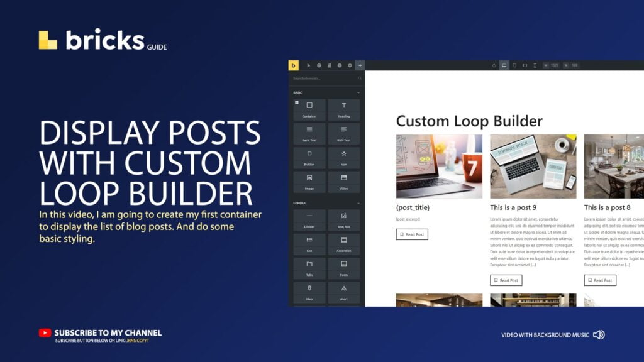Add an Alert element
The image size is (644, 362).
344,293
